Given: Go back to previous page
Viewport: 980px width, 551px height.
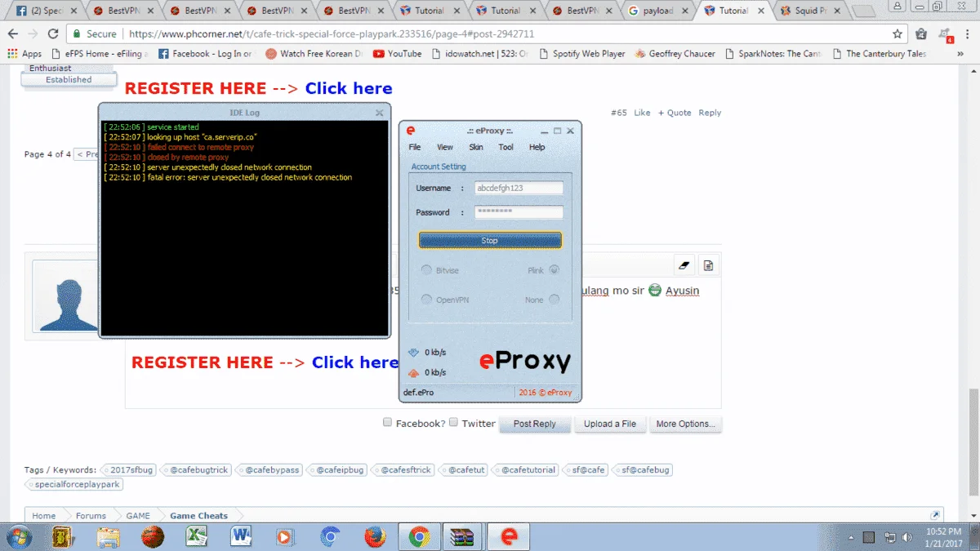Looking at the screenshot, I should click(x=12, y=34).
